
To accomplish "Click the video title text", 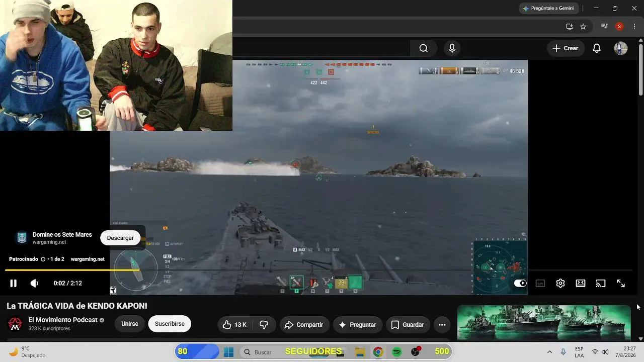I will pyautogui.click(x=77, y=306).
